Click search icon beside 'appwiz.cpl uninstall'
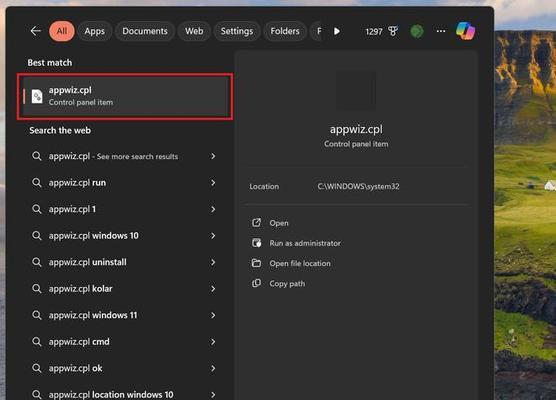The width and height of the screenshot is (556, 400). click(x=37, y=262)
